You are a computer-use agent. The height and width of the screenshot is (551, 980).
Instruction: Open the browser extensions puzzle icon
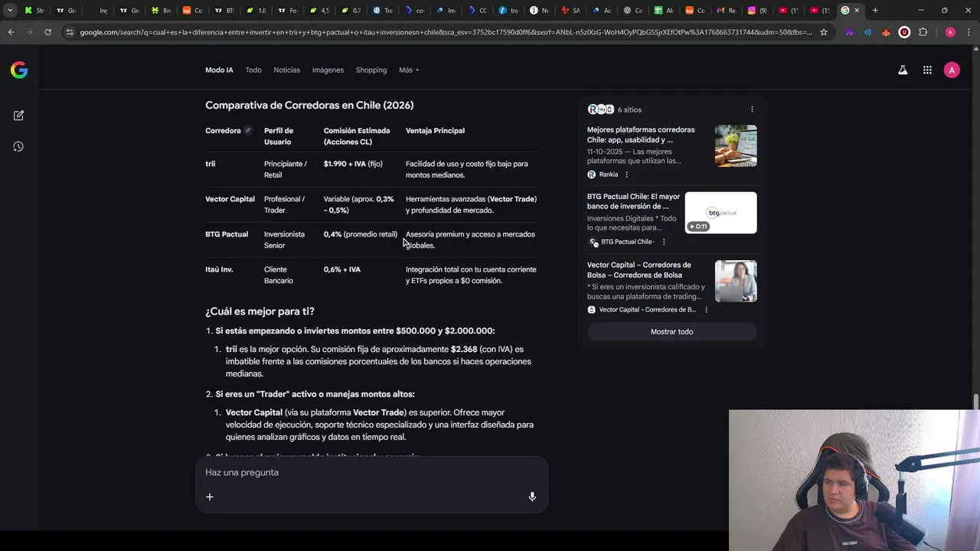point(923,32)
